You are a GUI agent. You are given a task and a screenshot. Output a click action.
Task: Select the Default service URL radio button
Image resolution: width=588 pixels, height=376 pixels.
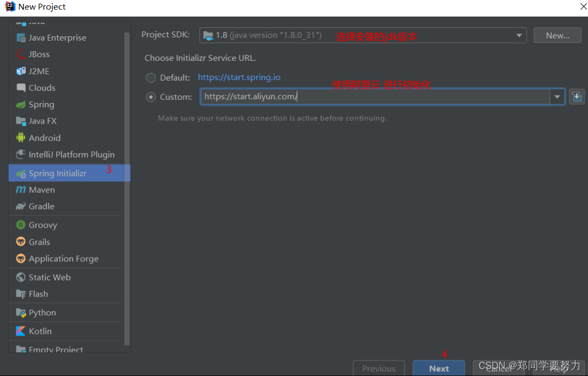tap(151, 78)
